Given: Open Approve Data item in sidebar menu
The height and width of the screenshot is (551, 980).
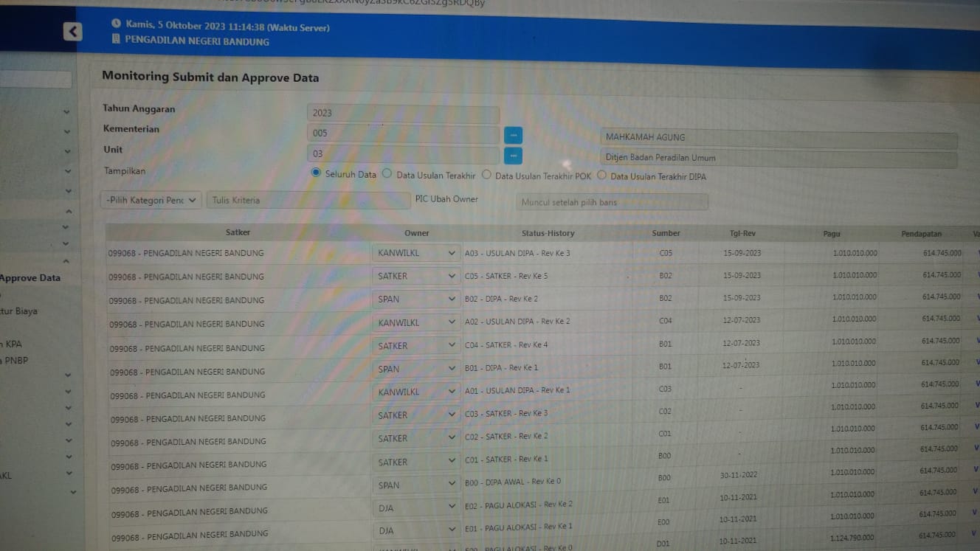Looking at the screenshot, I should click(x=30, y=278).
